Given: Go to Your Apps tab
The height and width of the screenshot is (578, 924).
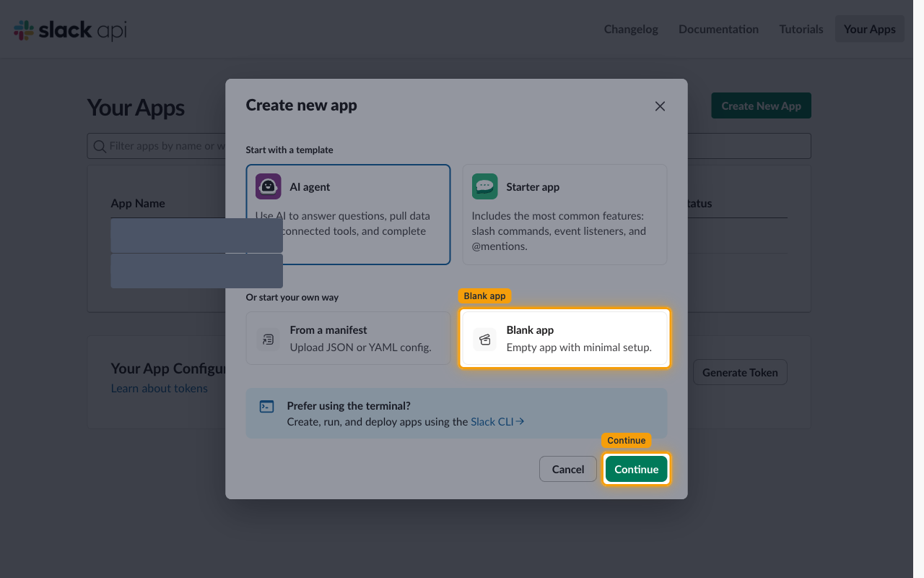Looking at the screenshot, I should tap(870, 29).
